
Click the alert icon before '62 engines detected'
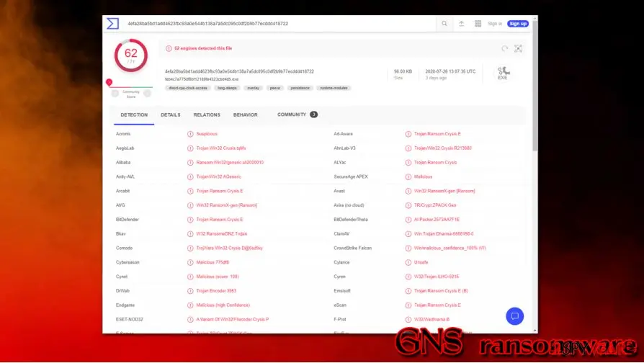coord(169,48)
